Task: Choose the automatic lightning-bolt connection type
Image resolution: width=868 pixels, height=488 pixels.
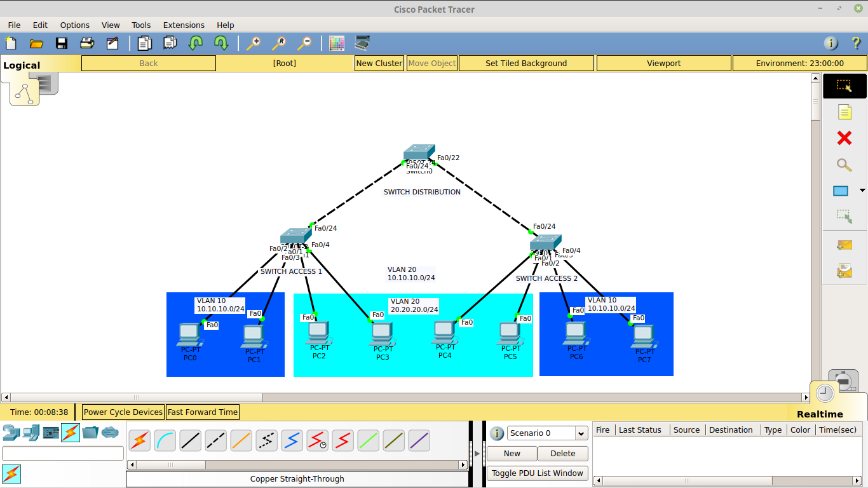Action: click(139, 440)
